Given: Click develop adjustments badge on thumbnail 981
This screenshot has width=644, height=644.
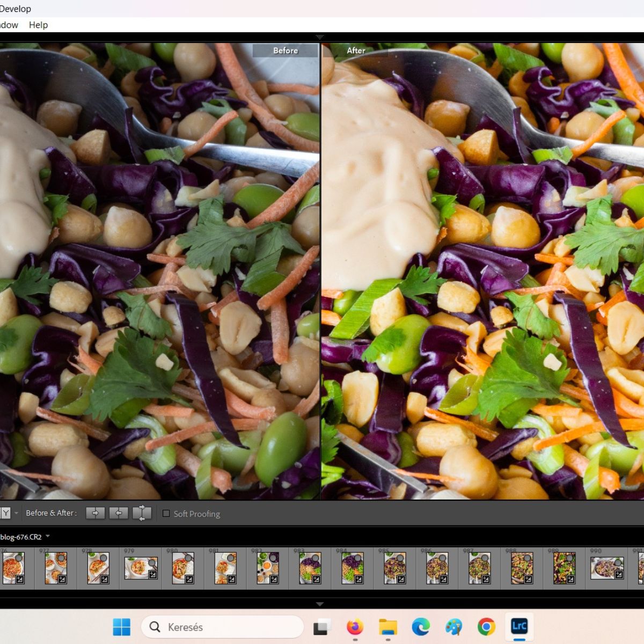Looking at the screenshot, I should 232,580.
